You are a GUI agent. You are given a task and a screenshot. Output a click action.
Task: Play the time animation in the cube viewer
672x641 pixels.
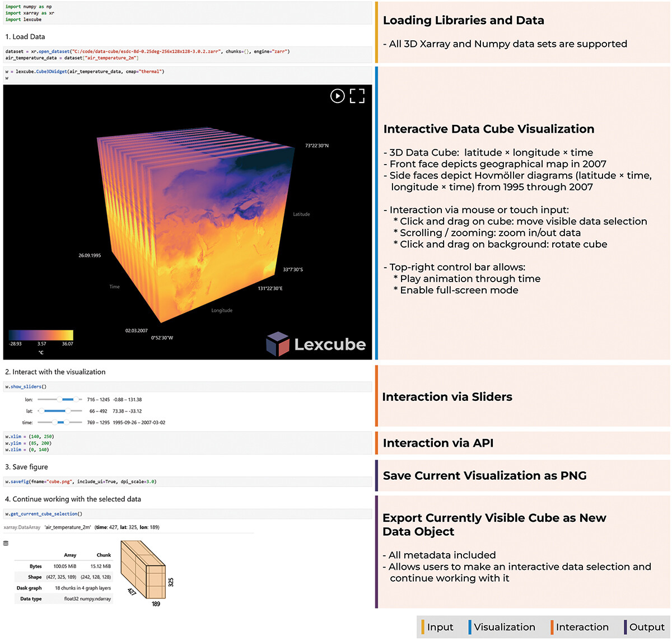(337, 96)
